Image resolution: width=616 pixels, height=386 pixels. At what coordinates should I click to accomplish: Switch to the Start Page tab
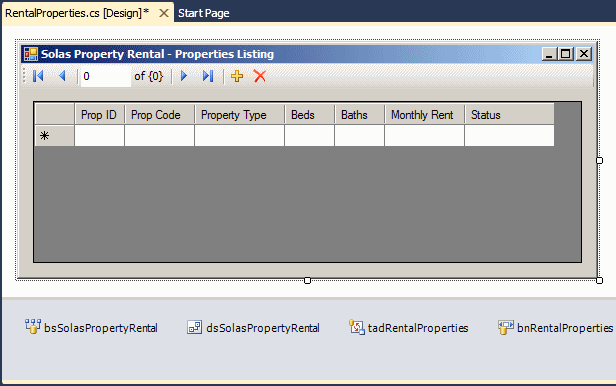coord(204,13)
